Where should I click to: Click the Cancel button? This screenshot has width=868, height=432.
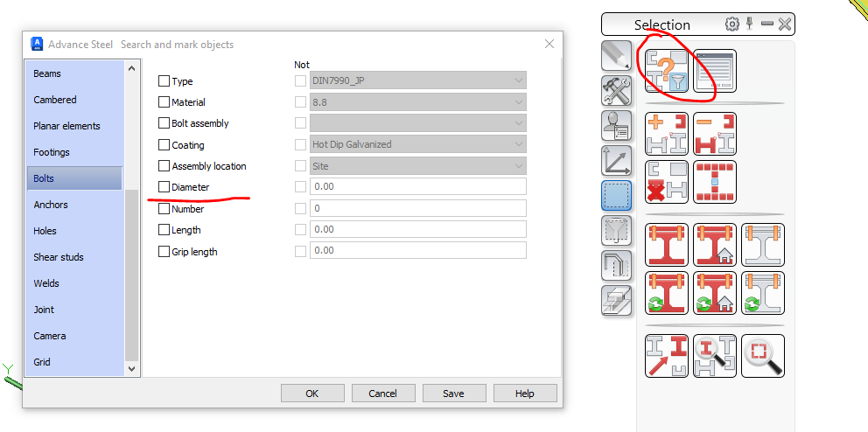pos(383,394)
